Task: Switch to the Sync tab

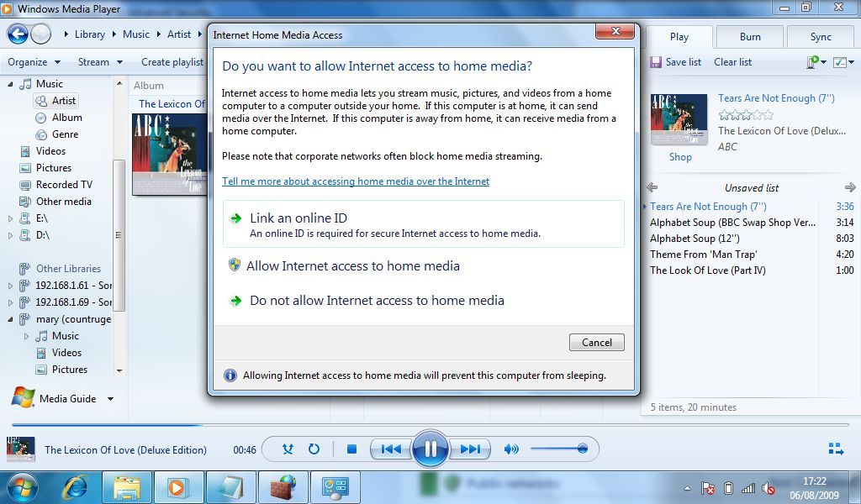Action: 819,37
